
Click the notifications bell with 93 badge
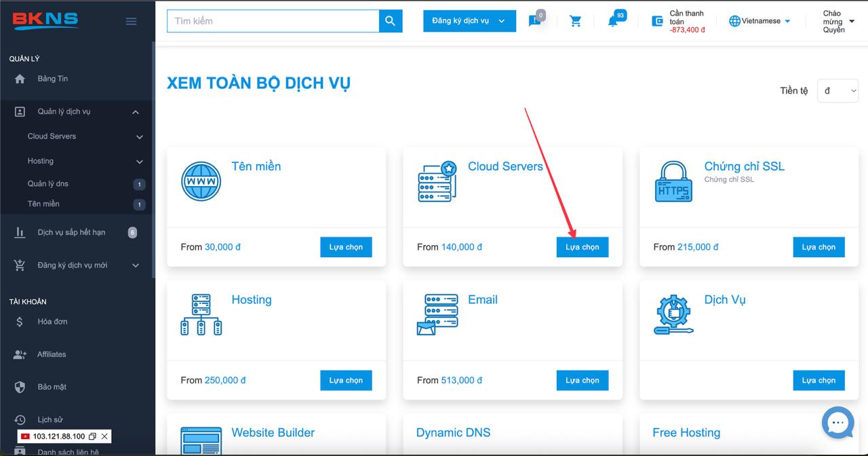[612, 21]
